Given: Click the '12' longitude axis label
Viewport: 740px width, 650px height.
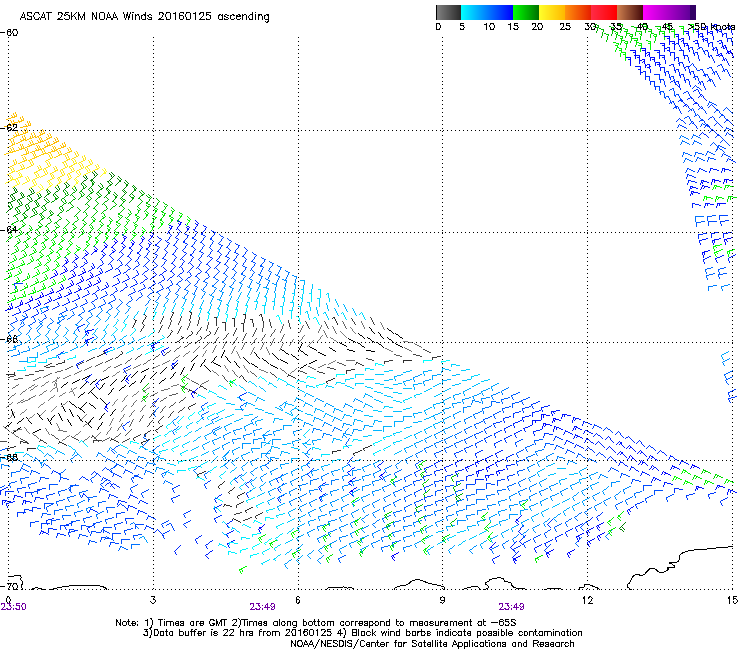Looking at the screenshot, I should (587, 600).
